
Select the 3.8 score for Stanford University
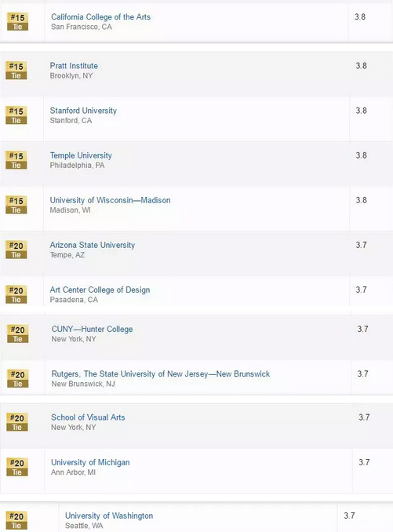tap(361, 111)
